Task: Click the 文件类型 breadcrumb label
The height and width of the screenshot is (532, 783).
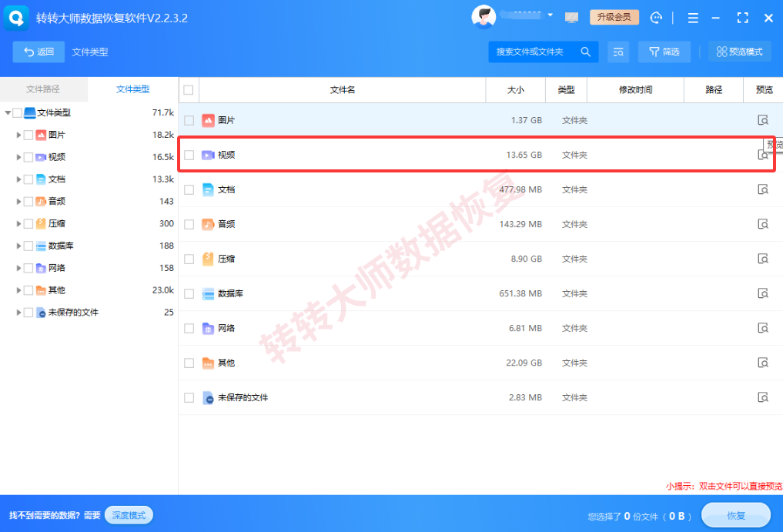Action: (90, 52)
